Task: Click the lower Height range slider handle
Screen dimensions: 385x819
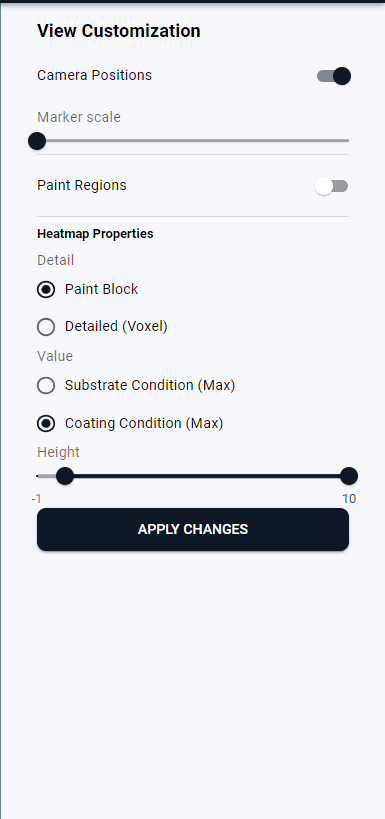Action: click(65, 476)
